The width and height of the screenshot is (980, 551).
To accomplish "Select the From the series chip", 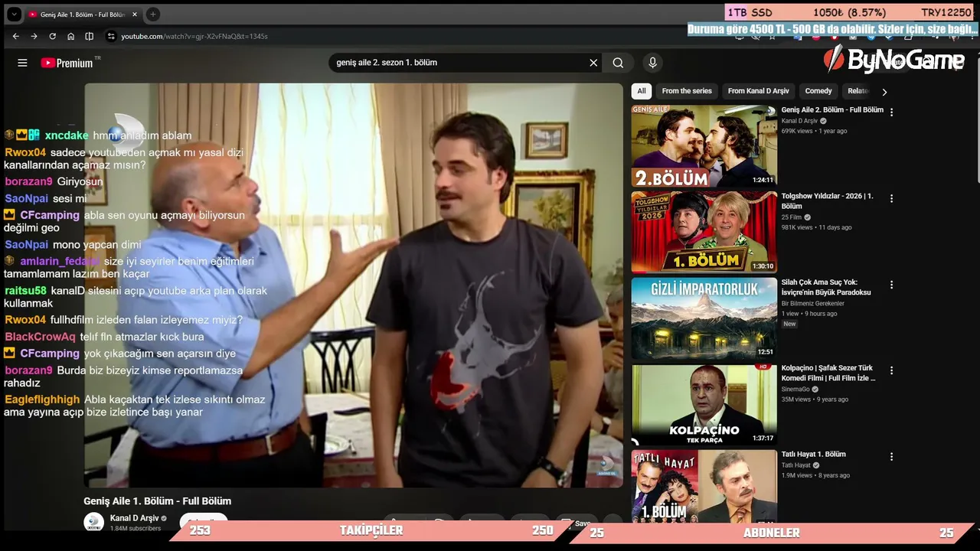I will tap(687, 91).
